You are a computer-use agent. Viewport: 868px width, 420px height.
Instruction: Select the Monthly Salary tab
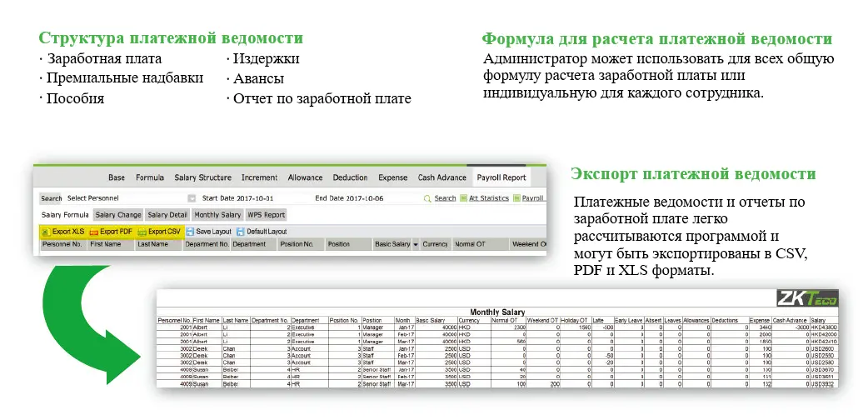pyautogui.click(x=217, y=215)
